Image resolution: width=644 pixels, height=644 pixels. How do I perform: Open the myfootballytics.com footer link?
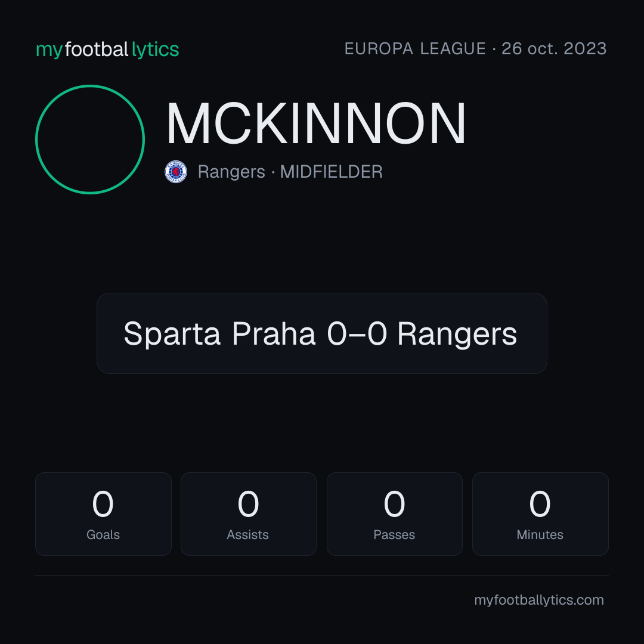[x=539, y=600]
